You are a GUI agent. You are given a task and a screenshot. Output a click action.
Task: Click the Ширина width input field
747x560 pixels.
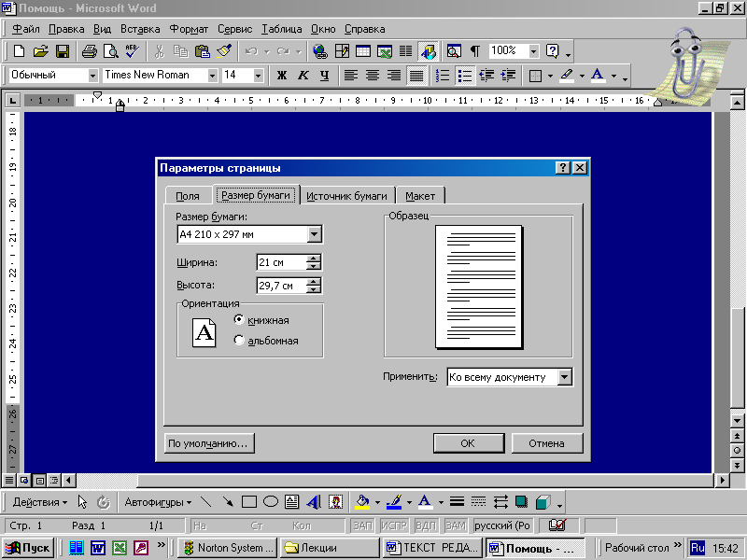click(x=281, y=262)
